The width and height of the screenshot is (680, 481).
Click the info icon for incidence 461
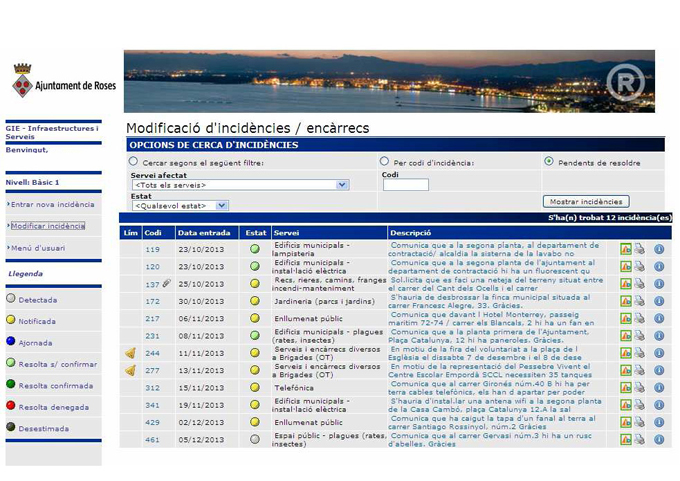tap(659, 439)
